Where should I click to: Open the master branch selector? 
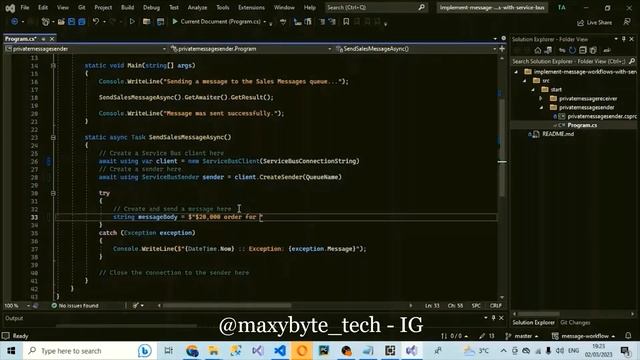coord(522,336)
